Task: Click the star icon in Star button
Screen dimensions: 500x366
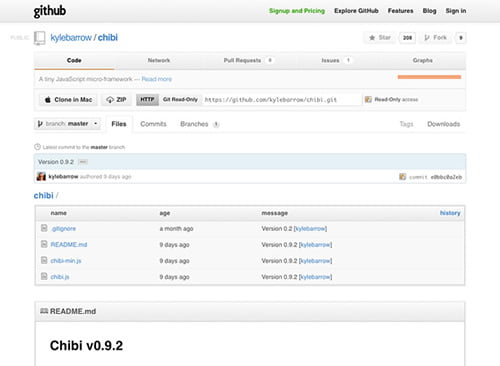Action: pyautogui.click(x=372, y=38)
